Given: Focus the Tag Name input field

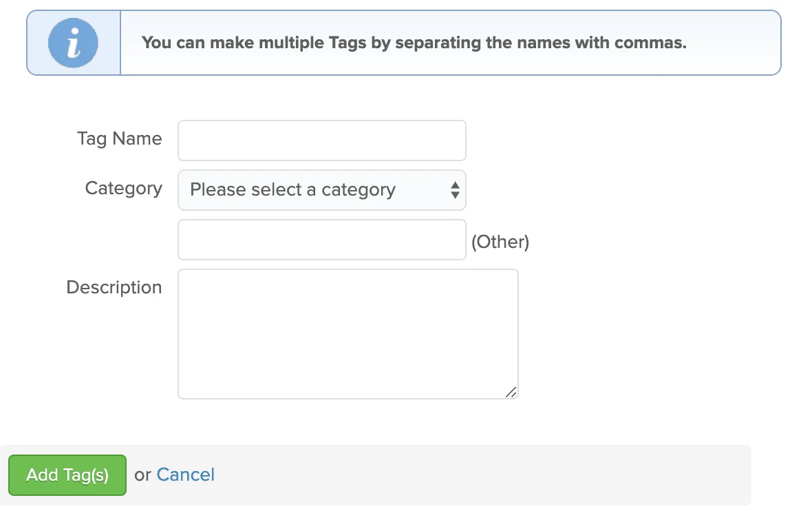Looking at the screenshot, I should click(321, 140).
